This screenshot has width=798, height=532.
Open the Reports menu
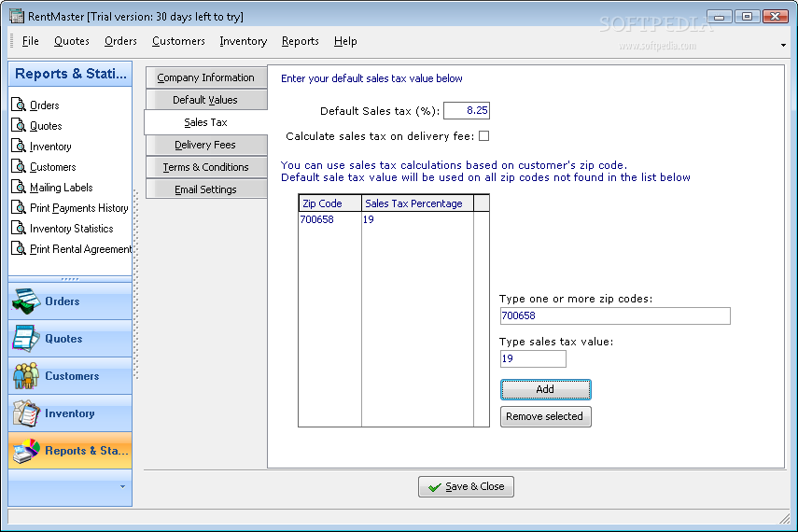[x=301, y=41]
